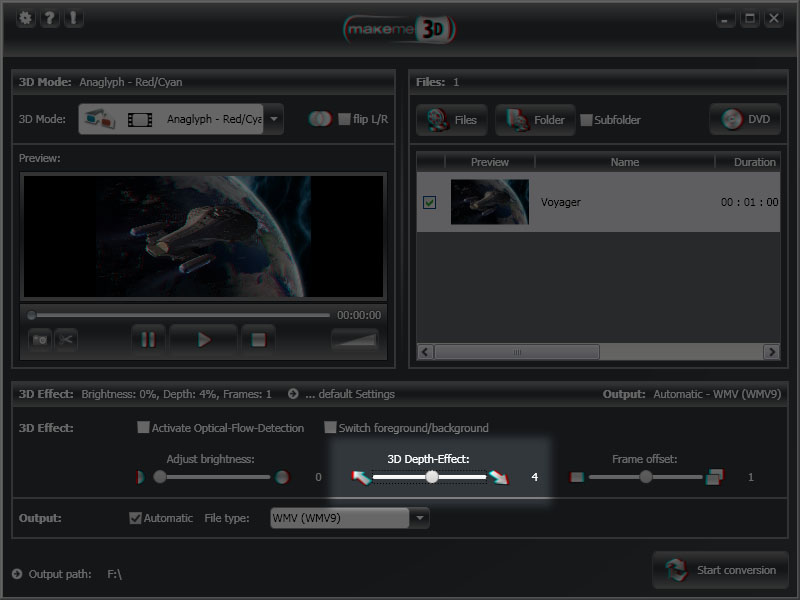Viewport: 800px width, 600px height.
Task: Expand the File type dropdown arrow
Action: [x=419, y=518]
